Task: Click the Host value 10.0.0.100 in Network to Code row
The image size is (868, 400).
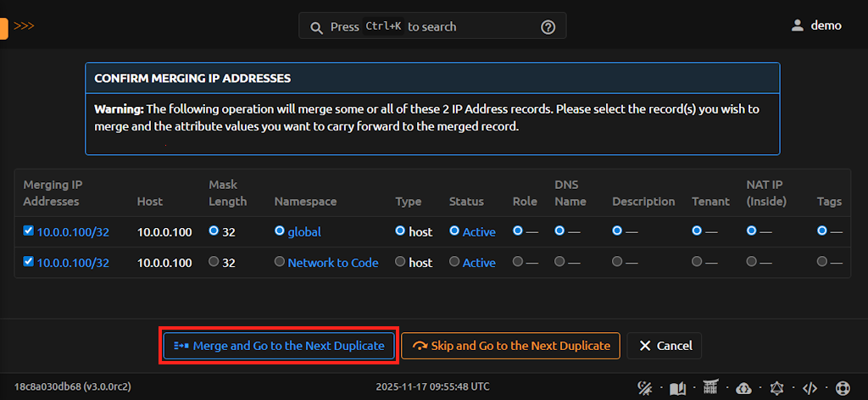Action: point(164,263)
